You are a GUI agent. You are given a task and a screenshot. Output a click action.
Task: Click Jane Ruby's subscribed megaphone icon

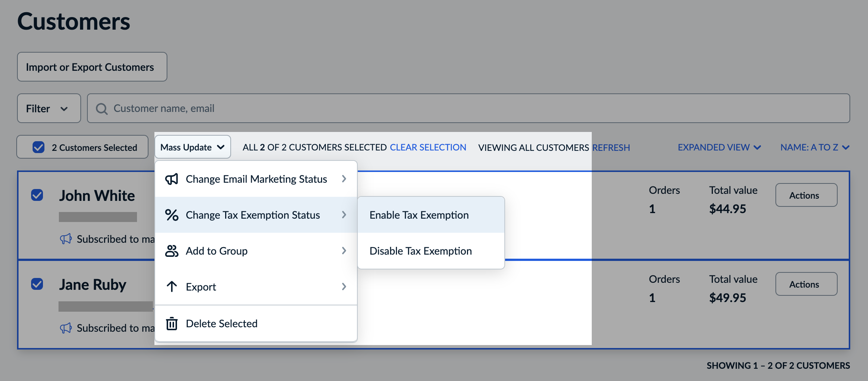66,328
